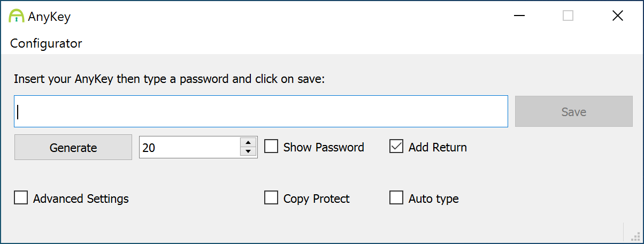Enable the Auto type checkbox
Screen dimensions: 644x244
[396, 198]
